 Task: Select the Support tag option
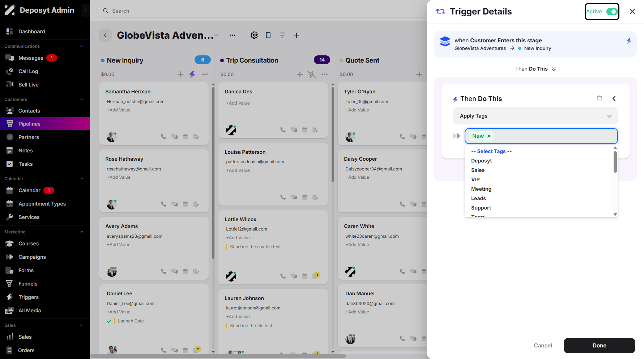(481, 208)
